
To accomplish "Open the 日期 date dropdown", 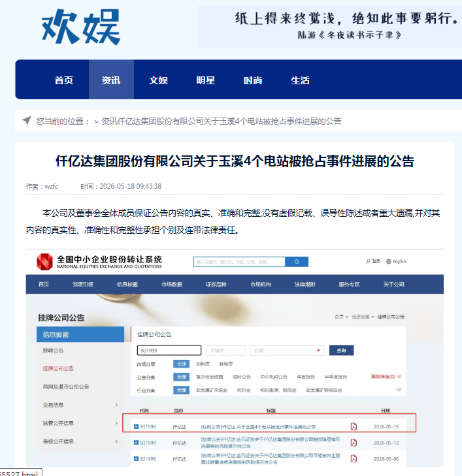I will click(x=287, y=351).
